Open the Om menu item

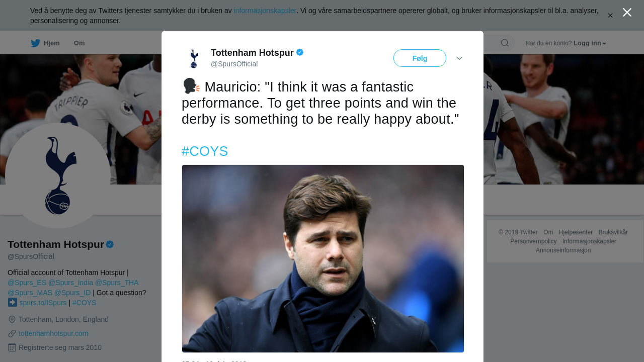click(x=79, y=43)
